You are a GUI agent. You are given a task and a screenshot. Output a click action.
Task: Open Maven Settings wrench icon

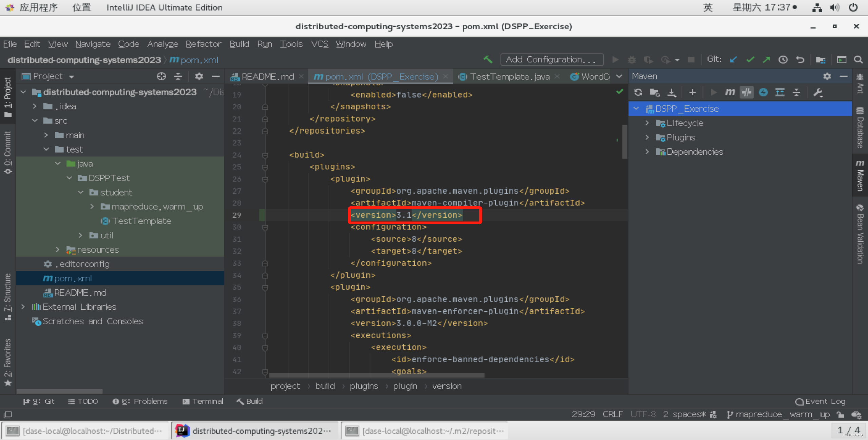pyautogui.click(x=818, y=92)
